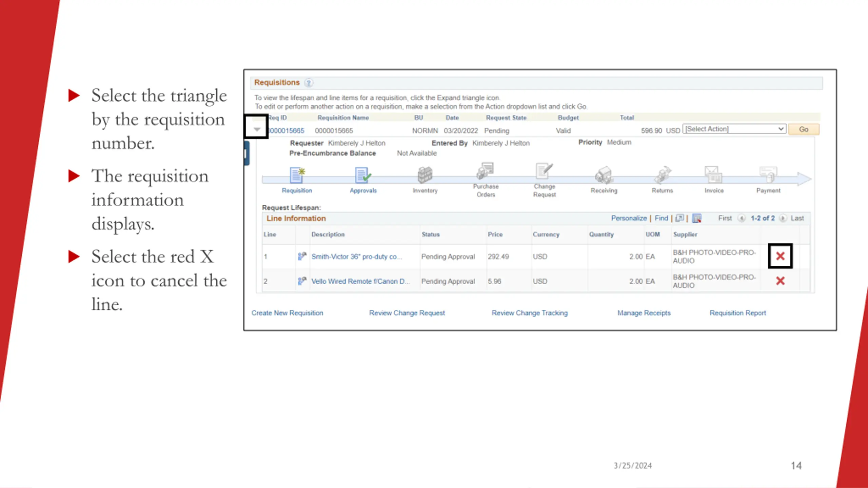This screenshot has height=488, width=868.
Task: Click the Requisitions help question mark icon
Action: [x=309, y=83]
